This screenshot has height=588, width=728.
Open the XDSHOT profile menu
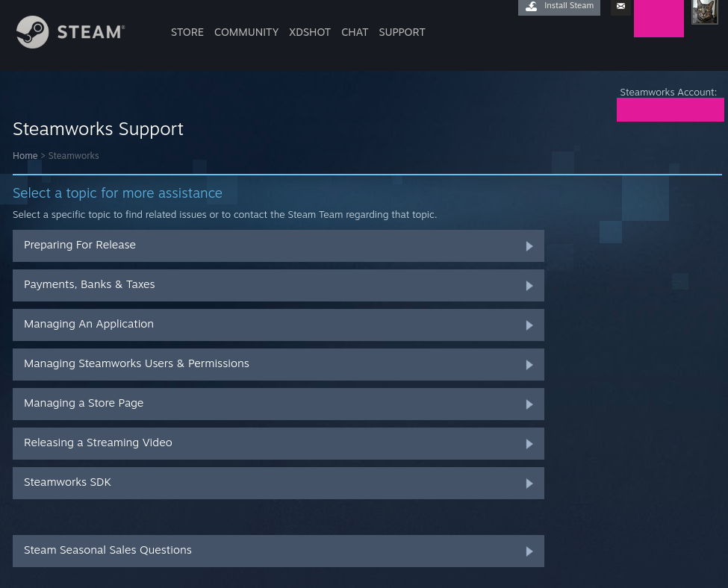[310, 33]
